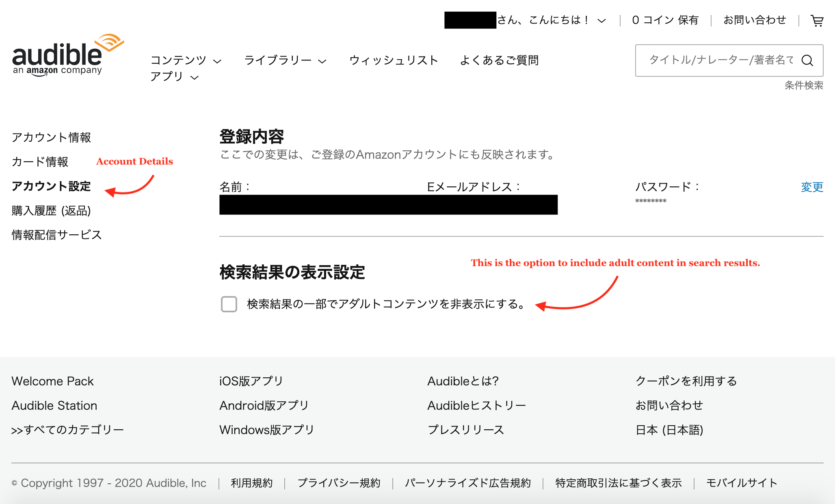Open ウィッシュリスト
Screen dimensions: 835x504
pyautogui.click(x=393, y=60)
